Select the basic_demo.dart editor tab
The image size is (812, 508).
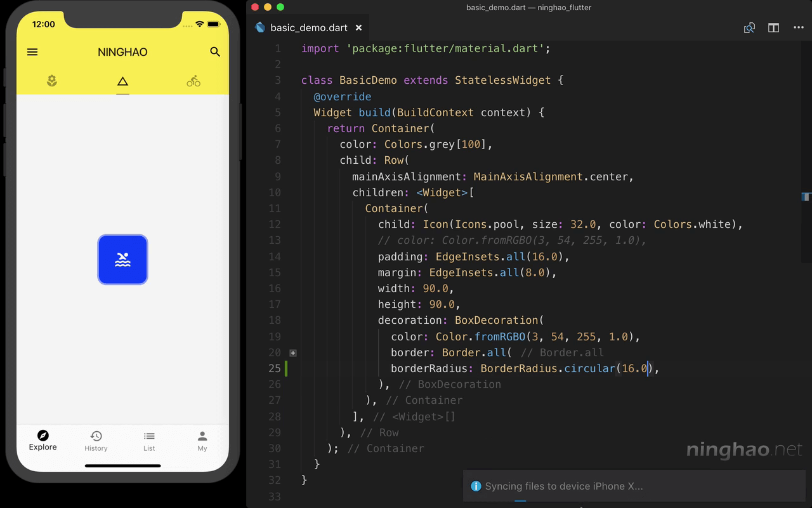308,28
